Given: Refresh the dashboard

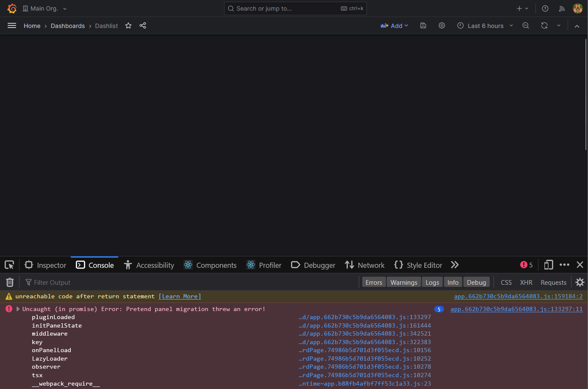Looking at the screenshot, I should tap(544, 26).
